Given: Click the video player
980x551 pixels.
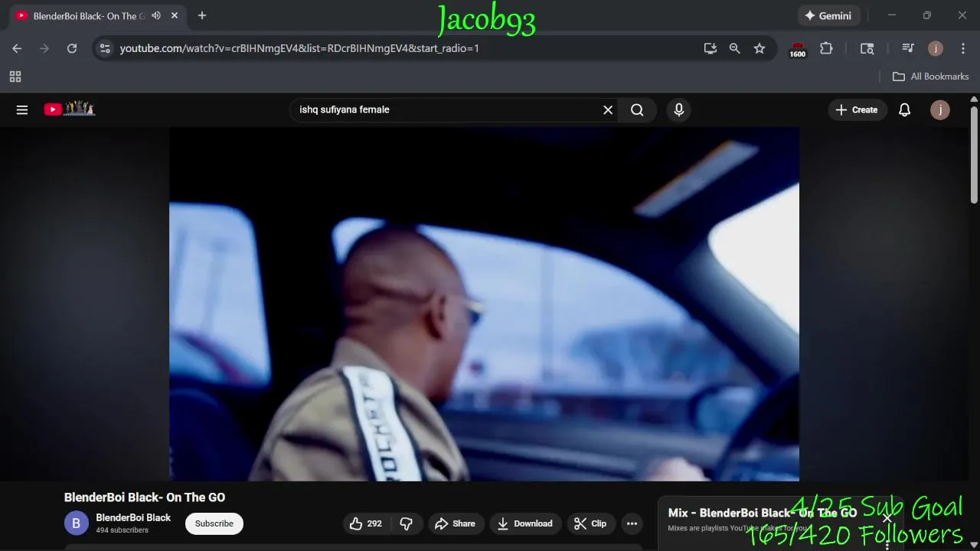Looking at the screenshot, I should 484,304.
